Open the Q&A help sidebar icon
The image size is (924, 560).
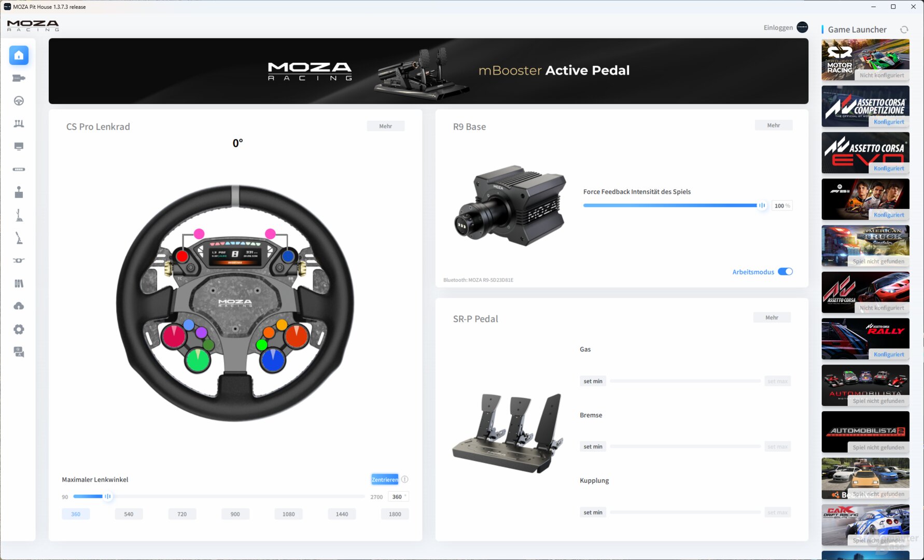19,352
